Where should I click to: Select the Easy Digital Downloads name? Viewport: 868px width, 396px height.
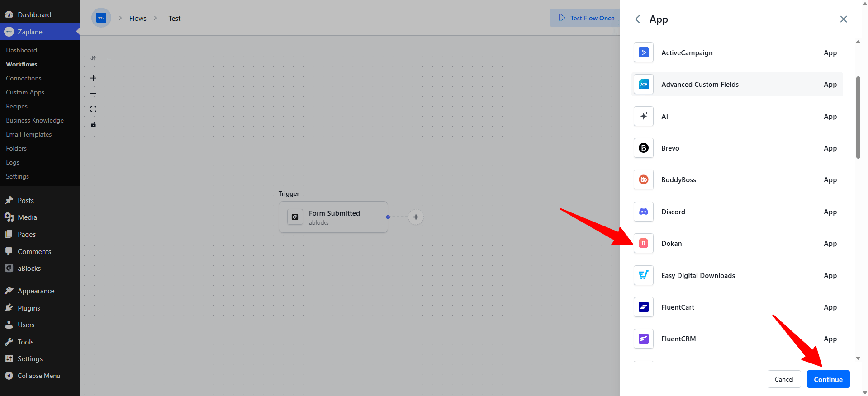pyautogui.click(x=698, y=275)
